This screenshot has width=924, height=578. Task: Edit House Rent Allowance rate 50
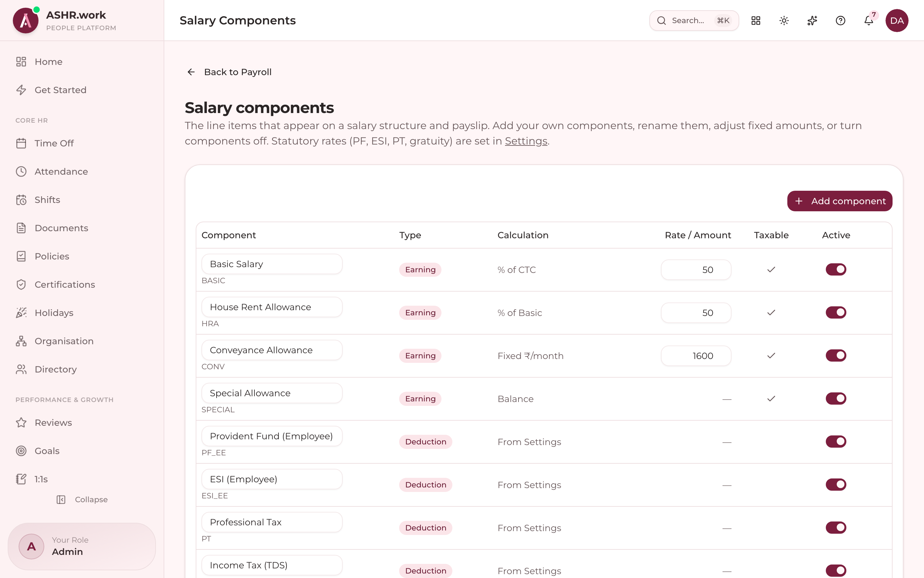click(x=696, y=313)
